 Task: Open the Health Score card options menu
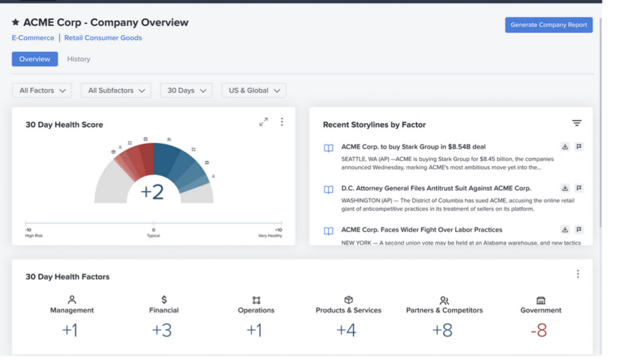[x=282, y=122]
